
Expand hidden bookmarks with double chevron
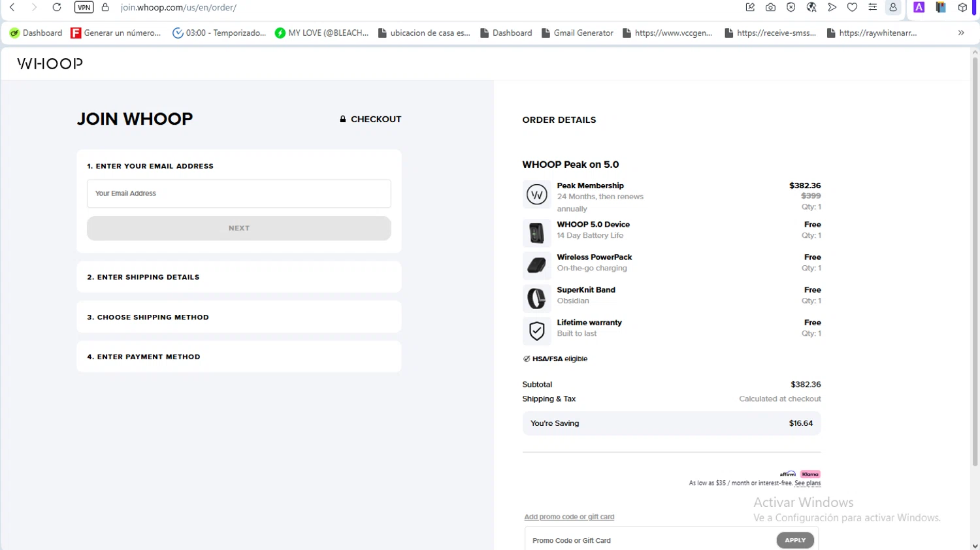click(x=961, y=33)
